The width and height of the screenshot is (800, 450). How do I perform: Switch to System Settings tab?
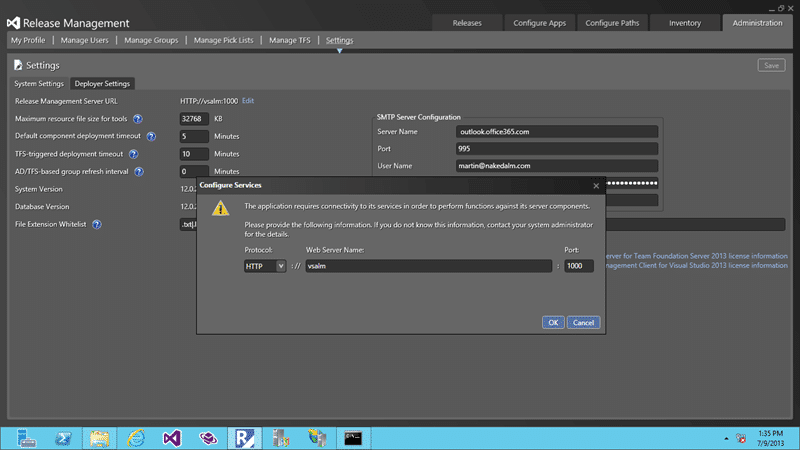coord(39,84)
